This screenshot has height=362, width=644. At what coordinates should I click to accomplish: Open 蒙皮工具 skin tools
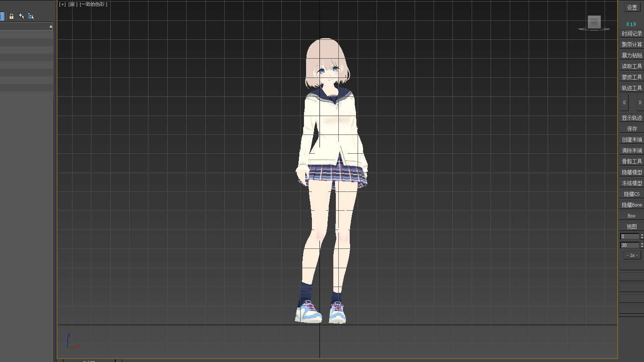tap(631, 77)
